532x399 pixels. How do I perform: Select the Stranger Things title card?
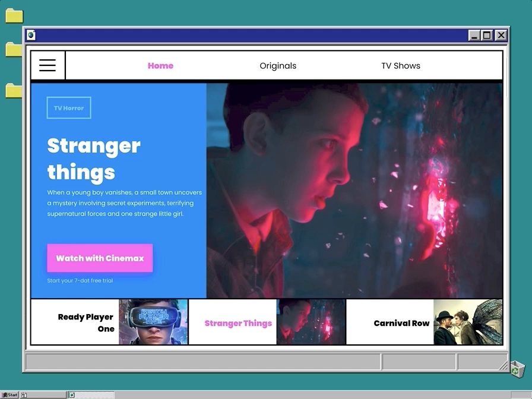267,322
